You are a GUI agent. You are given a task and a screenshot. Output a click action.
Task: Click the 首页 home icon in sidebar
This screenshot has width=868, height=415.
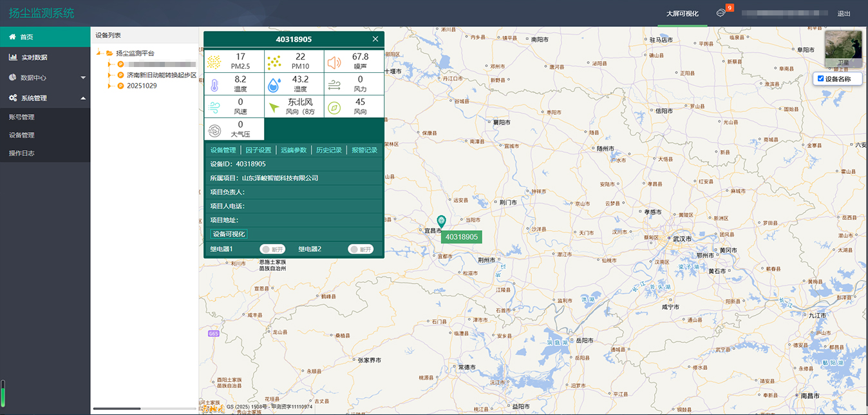(x=12, y=37)
